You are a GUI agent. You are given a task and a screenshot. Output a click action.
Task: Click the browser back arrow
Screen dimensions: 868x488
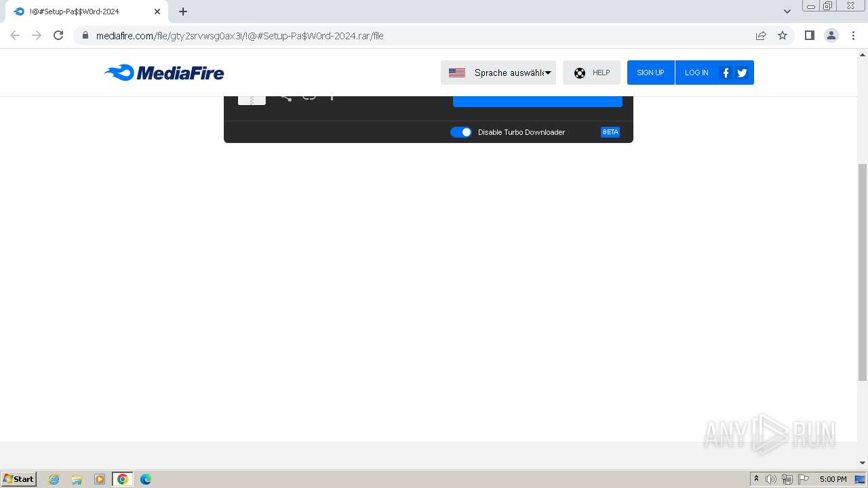point(15,35)
